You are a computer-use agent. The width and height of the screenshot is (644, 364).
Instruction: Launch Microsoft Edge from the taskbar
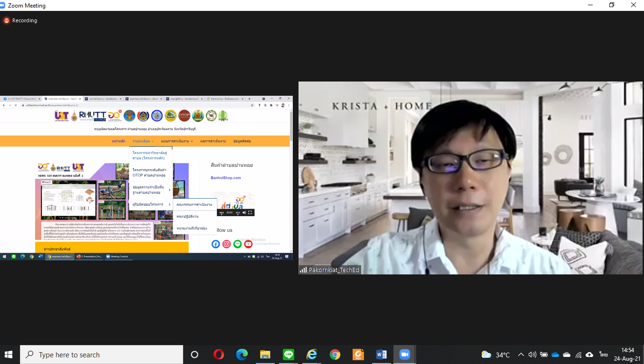242,355
